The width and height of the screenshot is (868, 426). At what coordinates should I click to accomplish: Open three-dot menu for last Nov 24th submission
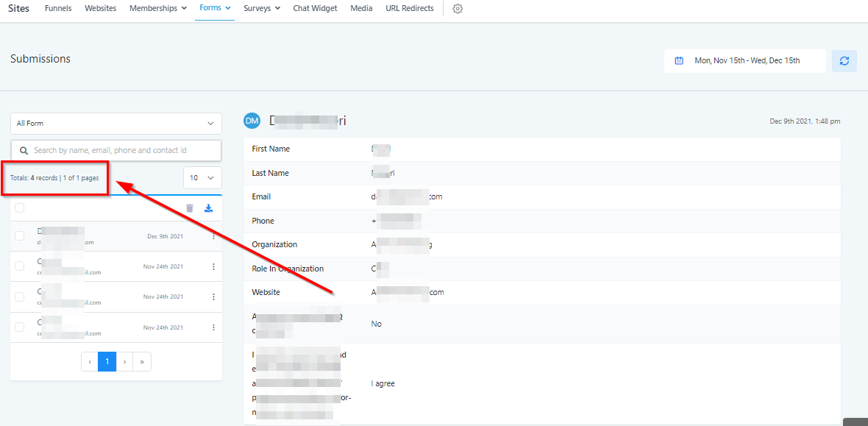214,327
